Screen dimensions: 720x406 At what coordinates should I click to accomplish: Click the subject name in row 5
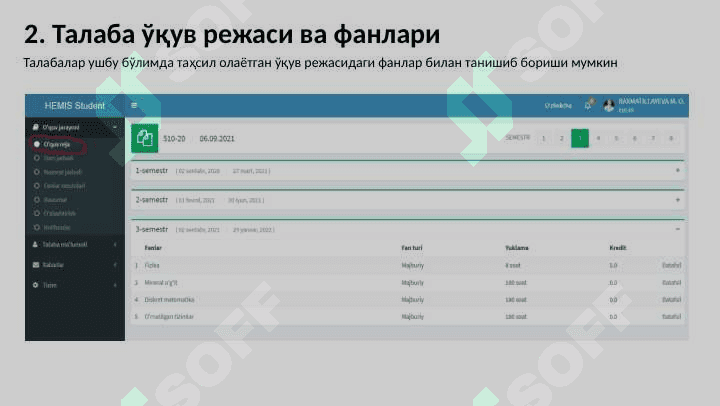point(169,317)
